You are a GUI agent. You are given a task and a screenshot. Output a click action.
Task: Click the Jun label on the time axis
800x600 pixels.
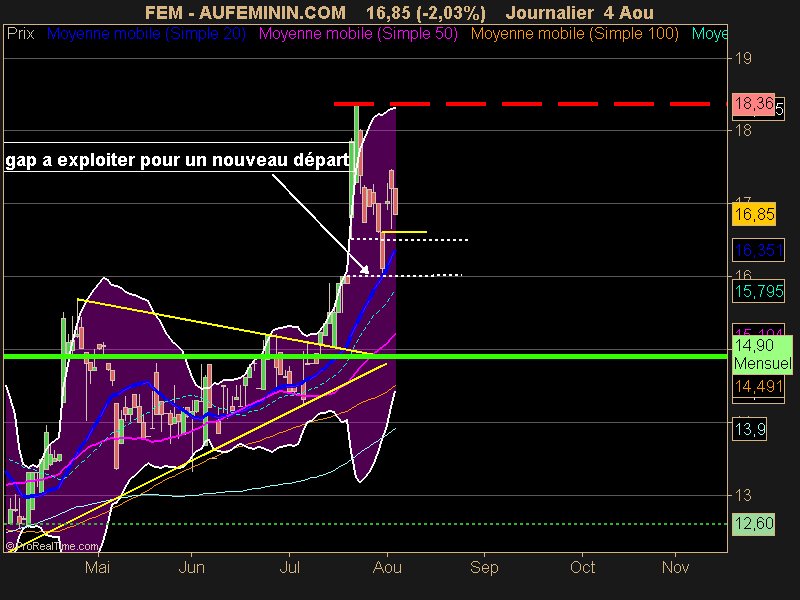coord(191,567)
